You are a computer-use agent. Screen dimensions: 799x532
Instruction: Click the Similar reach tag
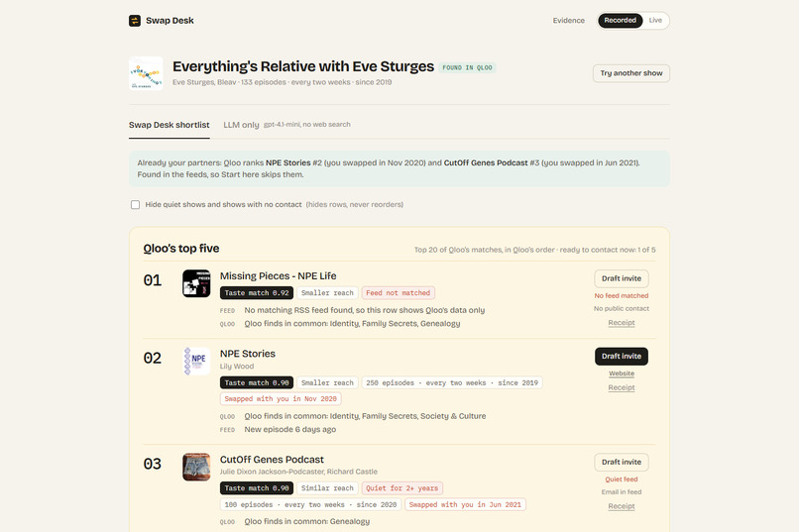pos(327,487)
